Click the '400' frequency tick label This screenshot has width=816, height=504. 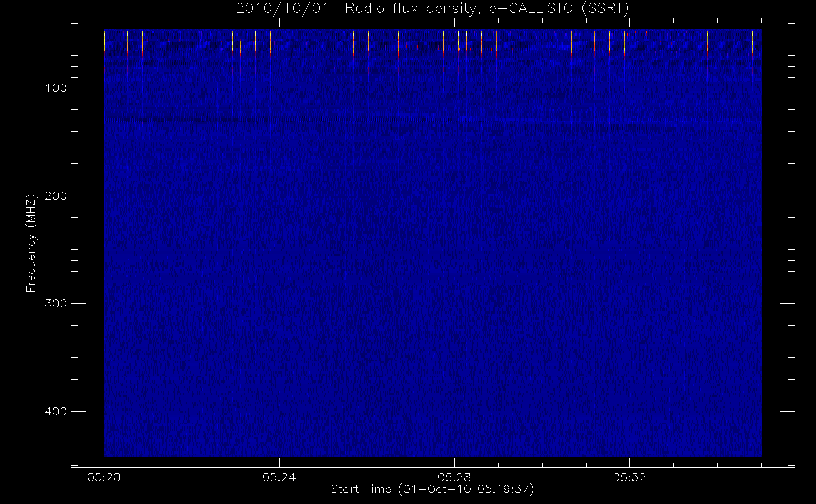(56, 412)
